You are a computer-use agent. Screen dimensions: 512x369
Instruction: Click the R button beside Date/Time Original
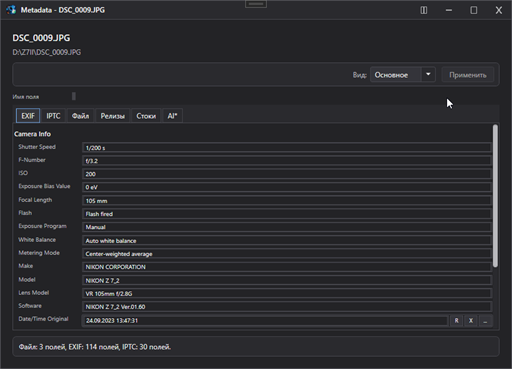click(x=456, y=321)
